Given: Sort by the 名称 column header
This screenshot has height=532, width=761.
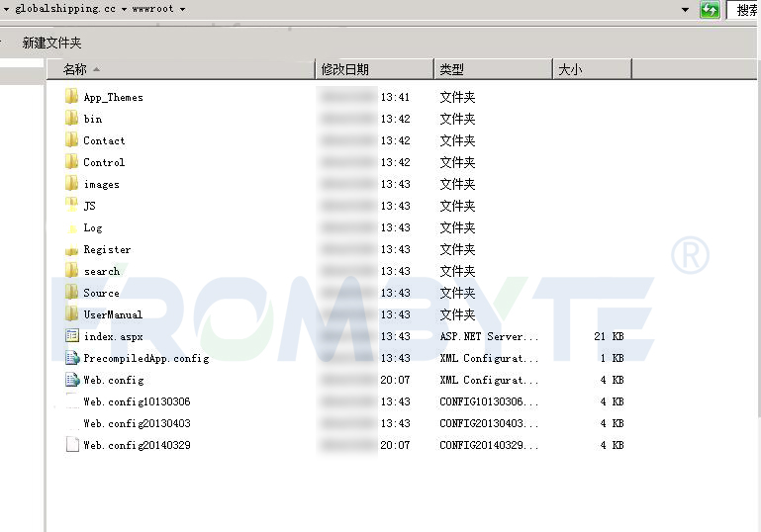Looking at the screenshot, I should coord(180,69).
